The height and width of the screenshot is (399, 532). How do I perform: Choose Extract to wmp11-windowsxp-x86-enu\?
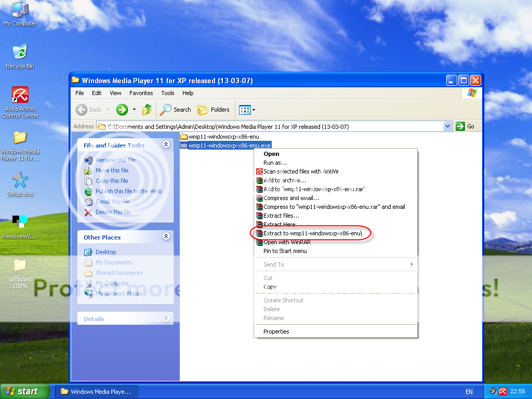(x=336, y=233)
